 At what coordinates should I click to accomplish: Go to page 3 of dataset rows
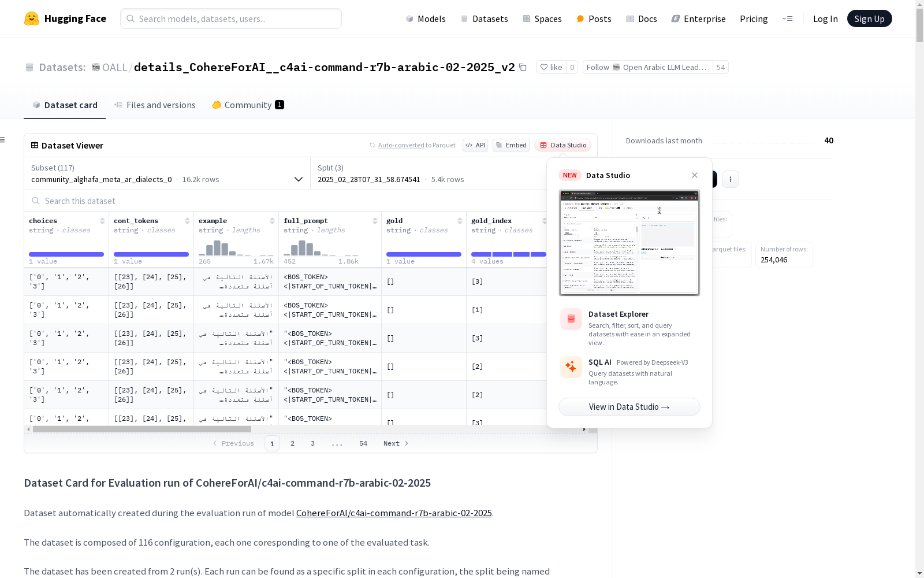pos(312,443)
